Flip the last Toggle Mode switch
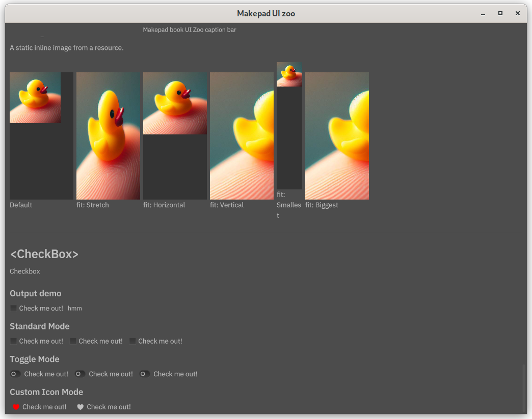Viewport: 532px width, 419px height. click(145, 374)
